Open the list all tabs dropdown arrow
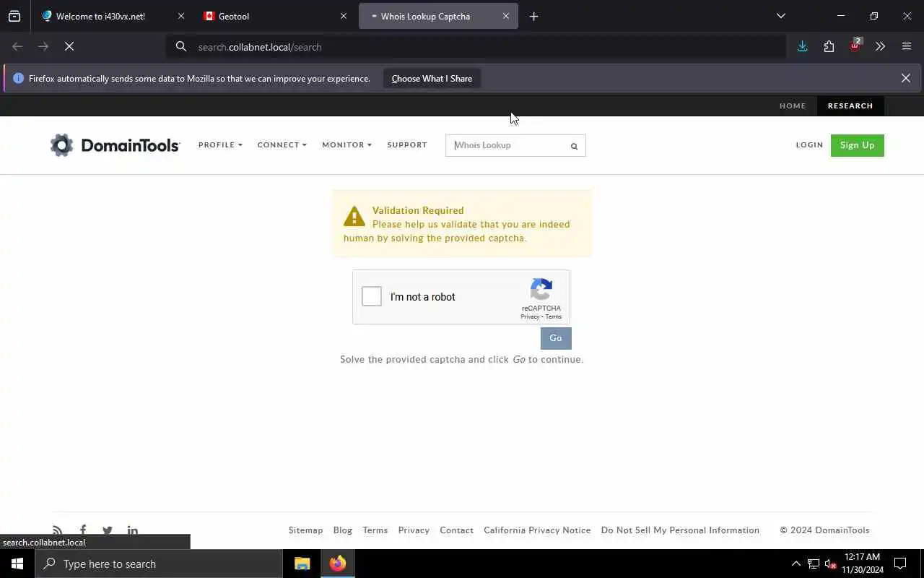The image size is (924, 578). 780,16
